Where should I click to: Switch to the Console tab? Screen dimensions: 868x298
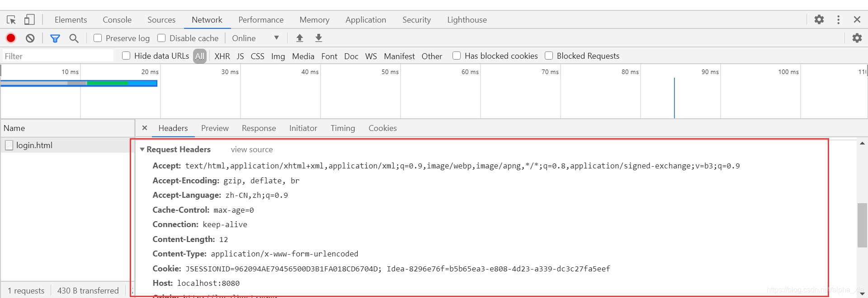point(117,20)
